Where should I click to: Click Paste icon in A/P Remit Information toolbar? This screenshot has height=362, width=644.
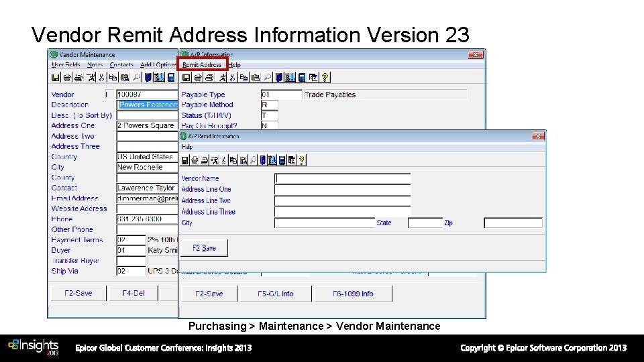pos(243,160)
